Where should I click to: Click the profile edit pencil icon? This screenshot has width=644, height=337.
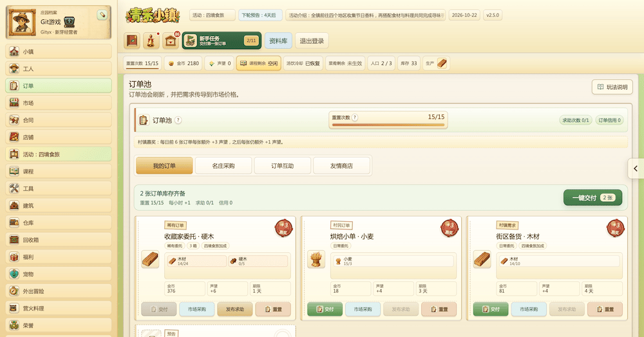tap(102, 15)
